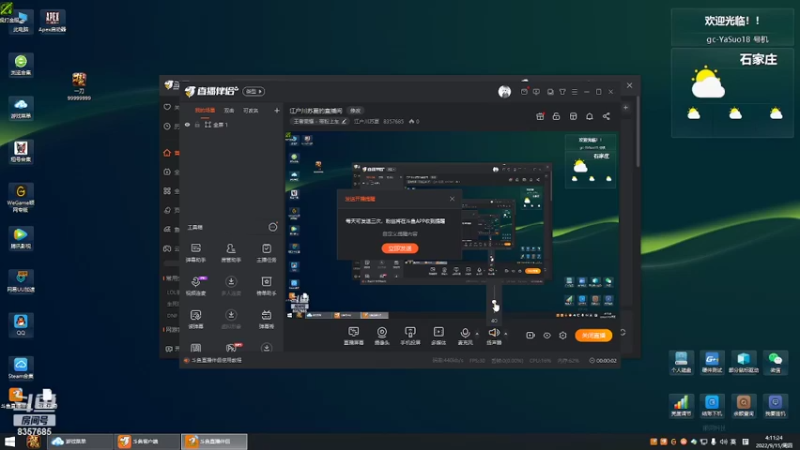Open the share icon beside the bell
This screenshot has width=800, height=450.
(606, 116)
